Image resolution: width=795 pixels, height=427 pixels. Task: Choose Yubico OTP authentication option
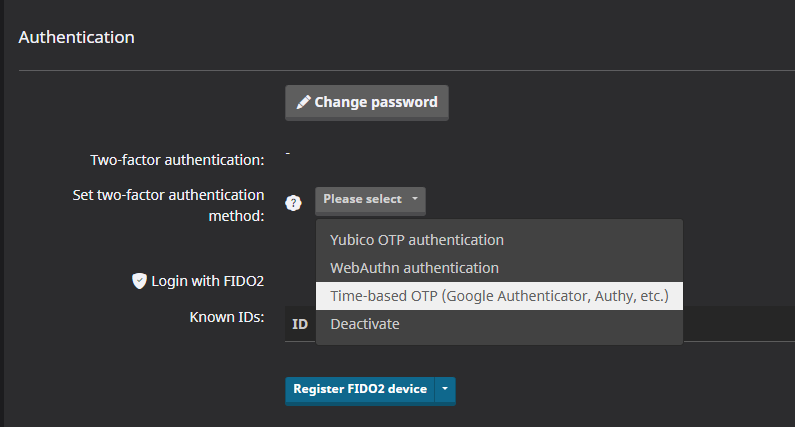pos(416,240)
